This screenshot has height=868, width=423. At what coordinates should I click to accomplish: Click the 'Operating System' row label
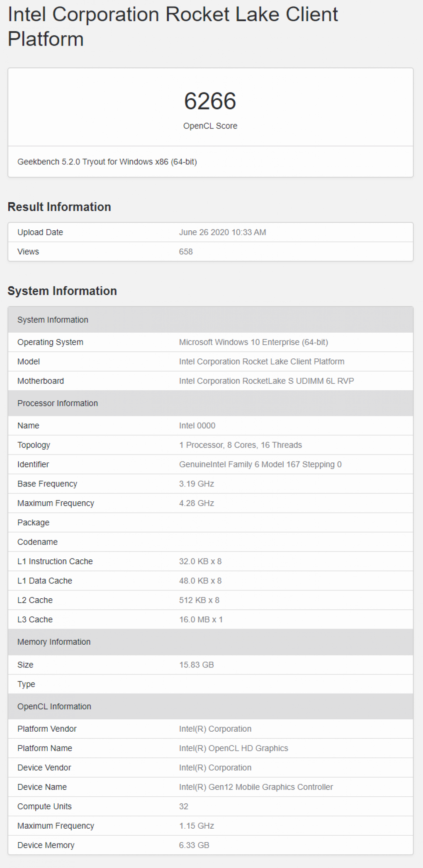[x=50, y=342]
